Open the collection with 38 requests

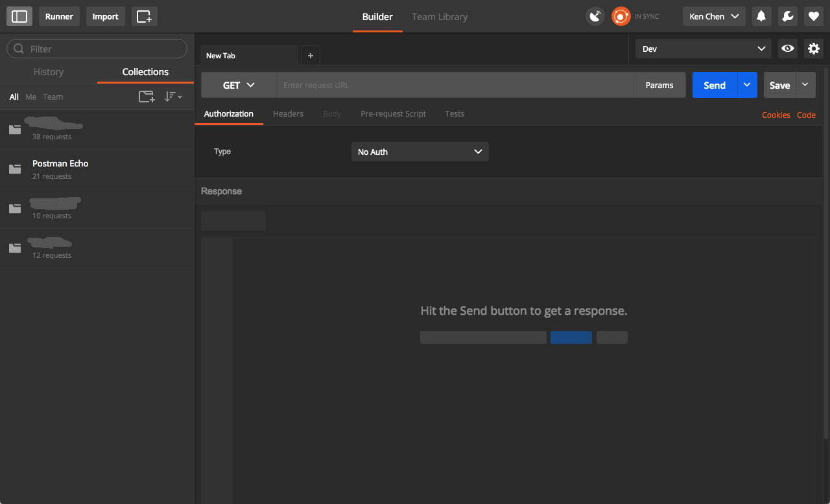(97, 130)
